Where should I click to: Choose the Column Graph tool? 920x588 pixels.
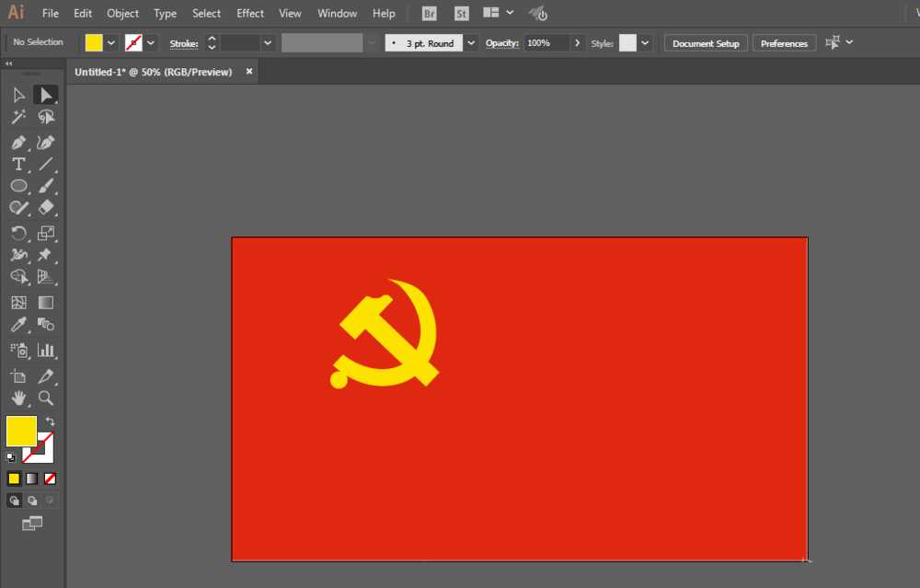(x=46, y=350)
